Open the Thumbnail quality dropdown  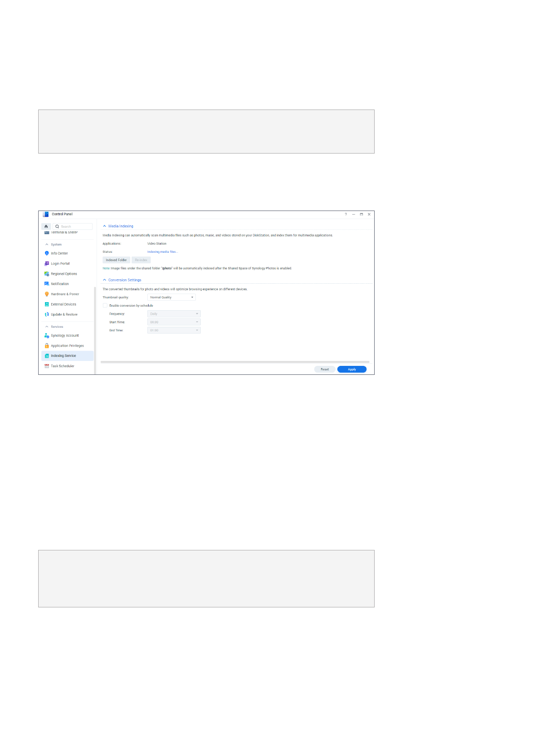click(x=172, y=298)
